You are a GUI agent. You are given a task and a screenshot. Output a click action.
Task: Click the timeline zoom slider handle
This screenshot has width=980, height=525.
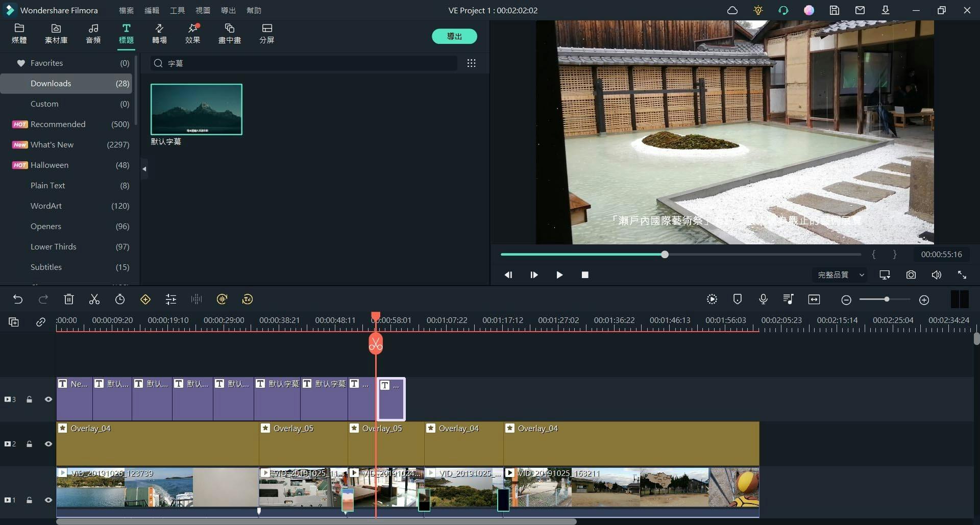[887, 299]
